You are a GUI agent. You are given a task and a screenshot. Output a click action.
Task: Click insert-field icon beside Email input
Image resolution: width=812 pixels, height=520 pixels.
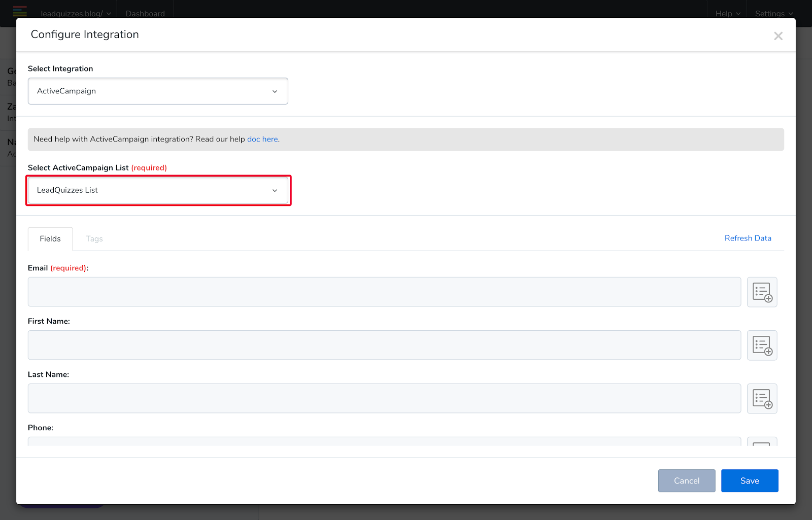(x=762, y=292)
